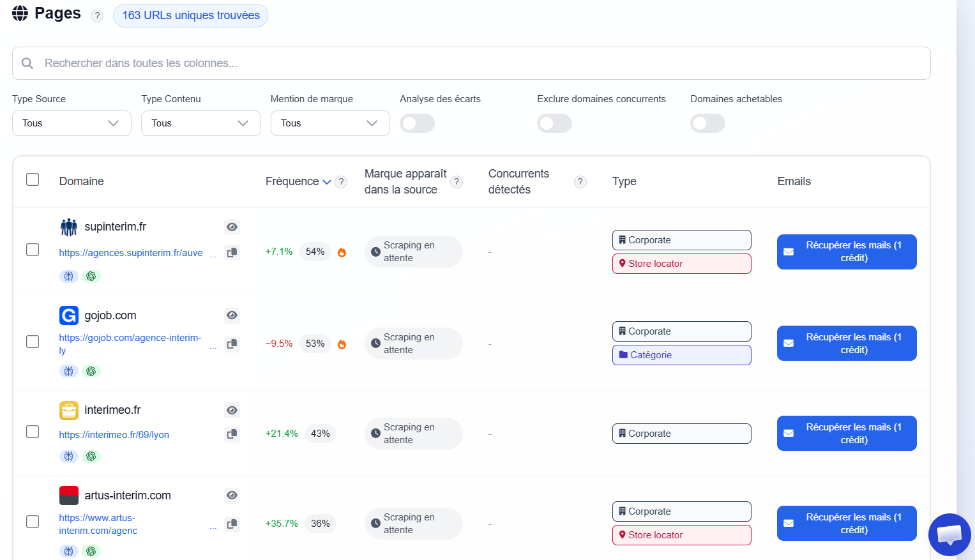Open help icon for Concurrents détectés column

pos(580,182)
